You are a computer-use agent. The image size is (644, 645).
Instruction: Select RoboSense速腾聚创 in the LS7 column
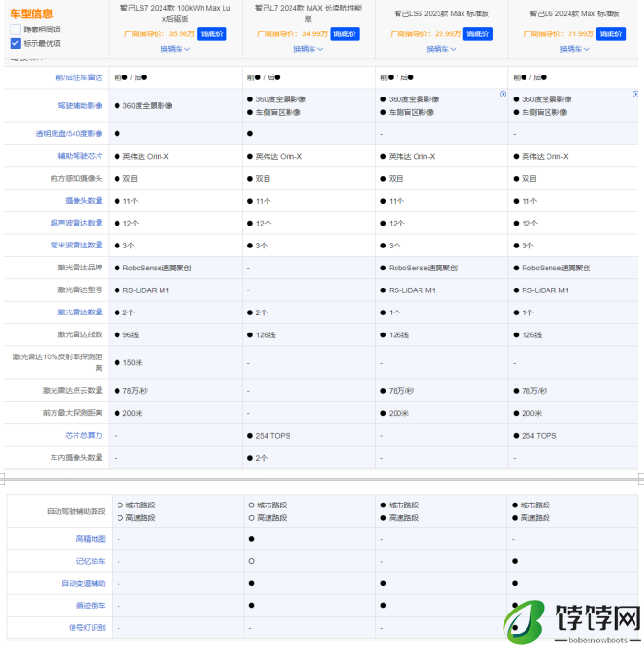157,268
